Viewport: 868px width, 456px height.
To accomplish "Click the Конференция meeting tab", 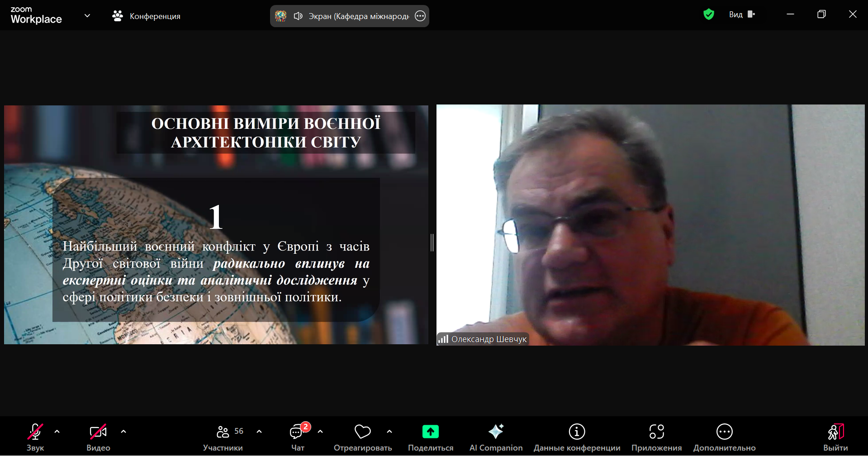I will pos(146,16).
